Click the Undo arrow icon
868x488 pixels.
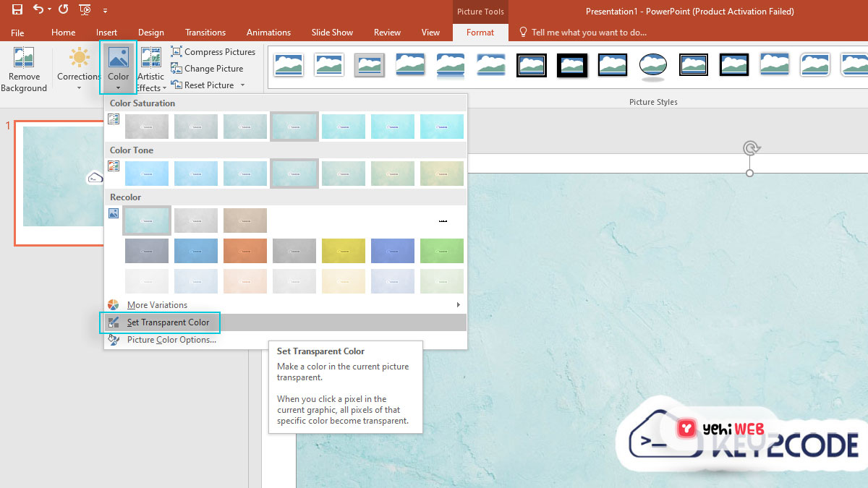tap(36, 9)
